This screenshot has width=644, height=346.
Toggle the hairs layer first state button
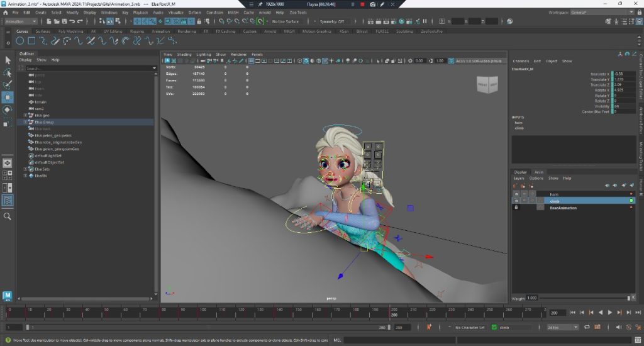(516, 194)
